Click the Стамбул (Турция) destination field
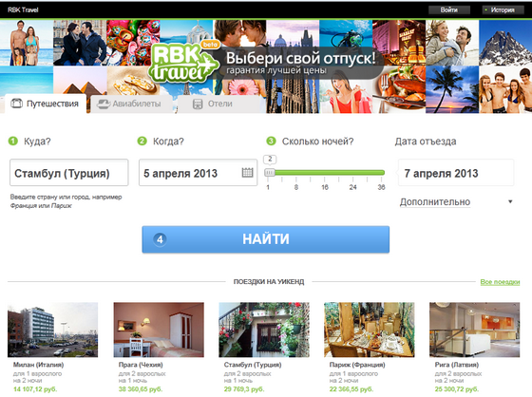This screenshot has width=532, height=397. [x=69, y=173]
